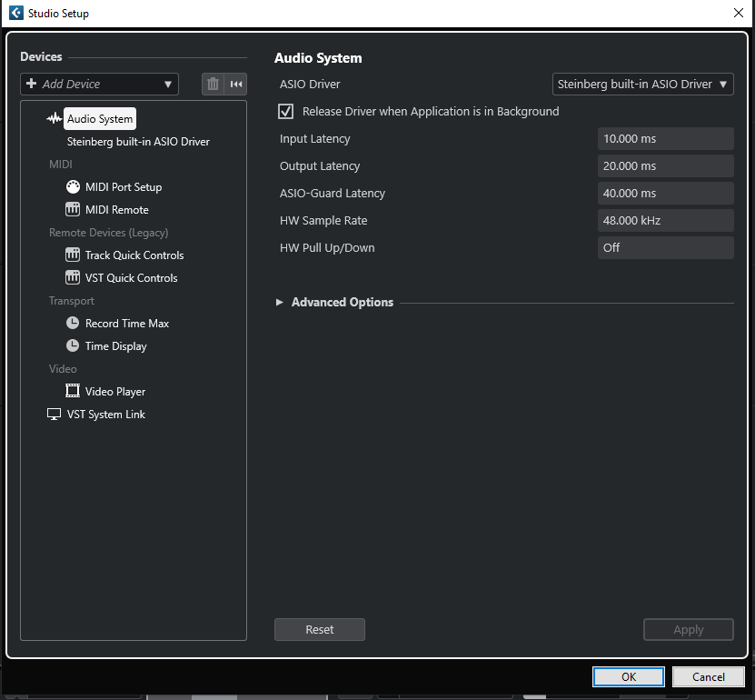Select Audio System in the device tree
Image resolution: width=755 pixels, height=700 pixels.
click(x=100, y=119)
